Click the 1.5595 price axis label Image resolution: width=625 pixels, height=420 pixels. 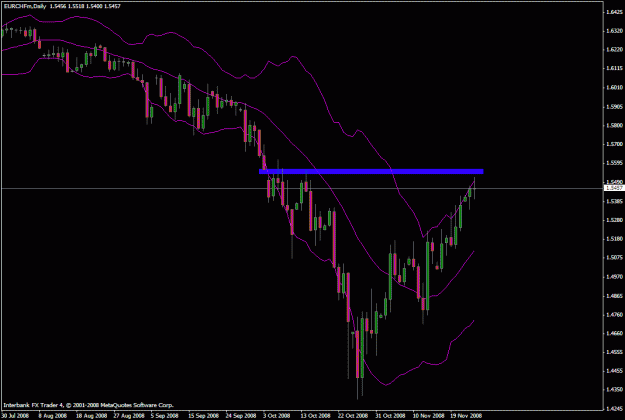point(615,163)
